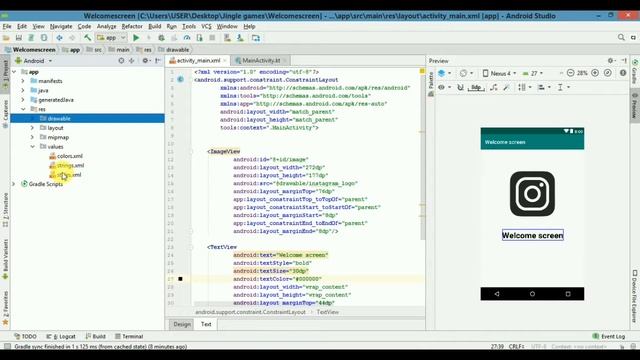Click the Open folder toolbar icon

tap(6, 38)
